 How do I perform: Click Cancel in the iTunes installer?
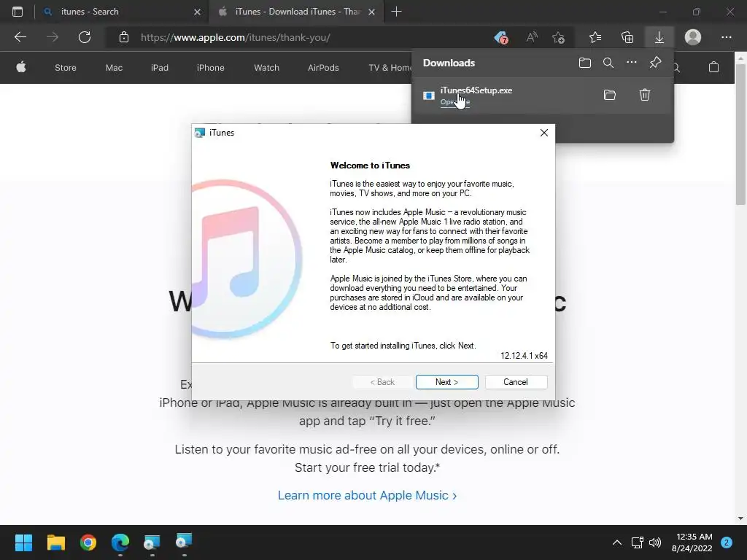[516, 382]
